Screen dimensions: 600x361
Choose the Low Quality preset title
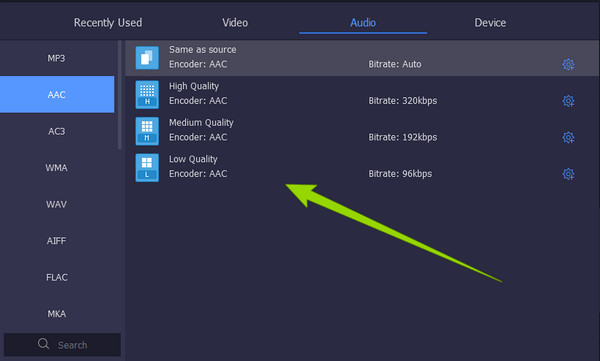[193, 159]
